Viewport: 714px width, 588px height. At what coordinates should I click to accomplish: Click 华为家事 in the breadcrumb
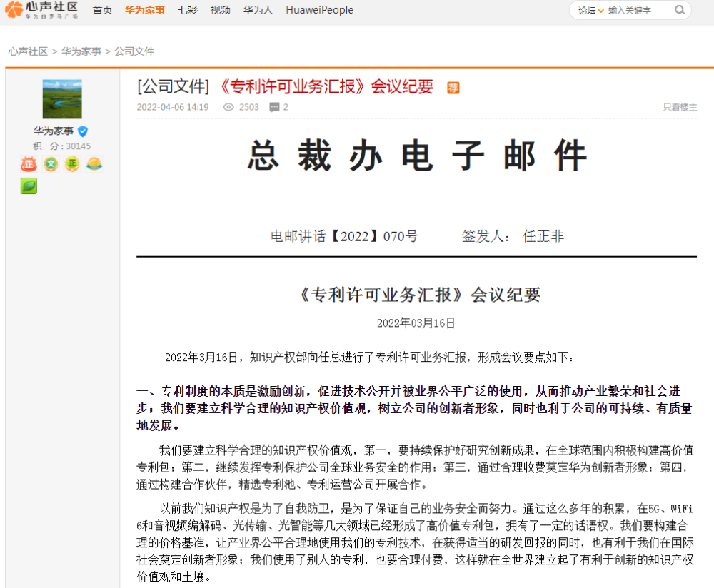tap(81, 51)
